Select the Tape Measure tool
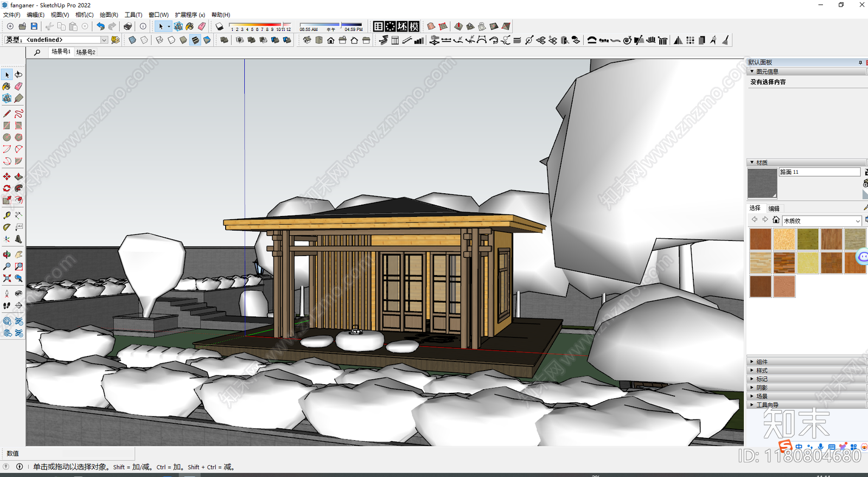The width and height of the screenshot is (868, 477). 7,215
